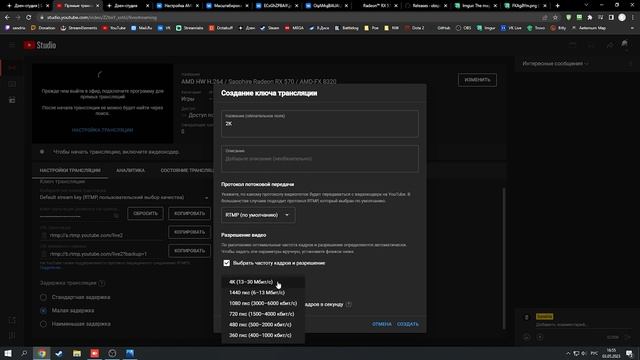640x360 pixels.
Task: Pick the 360 resolution option
Action: 263,335
